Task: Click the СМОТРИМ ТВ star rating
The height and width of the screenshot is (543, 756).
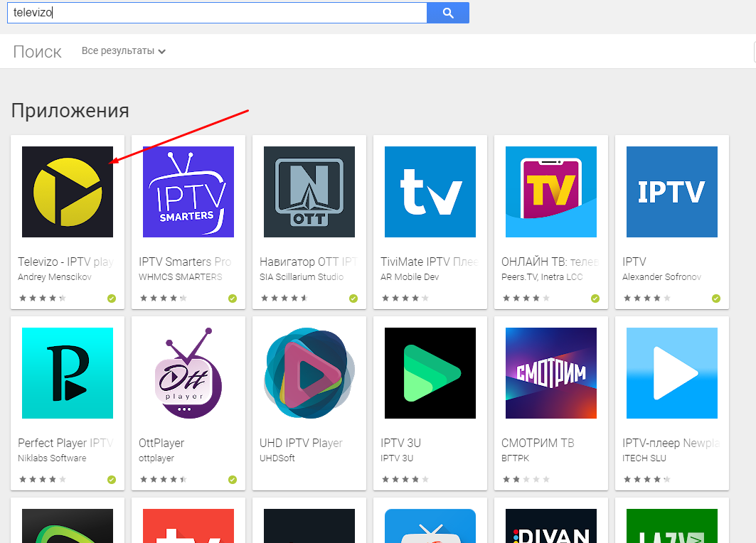Action: [x=526, y=480]
